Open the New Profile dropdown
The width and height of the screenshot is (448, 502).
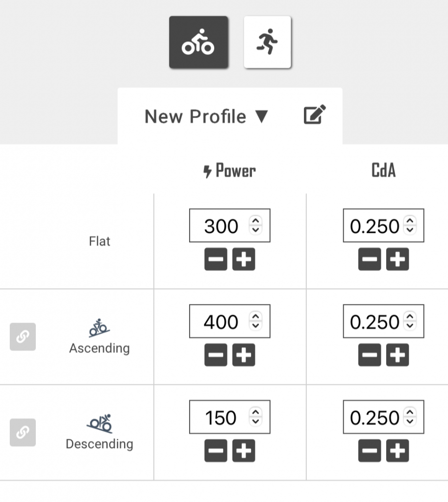click(206, 117)
